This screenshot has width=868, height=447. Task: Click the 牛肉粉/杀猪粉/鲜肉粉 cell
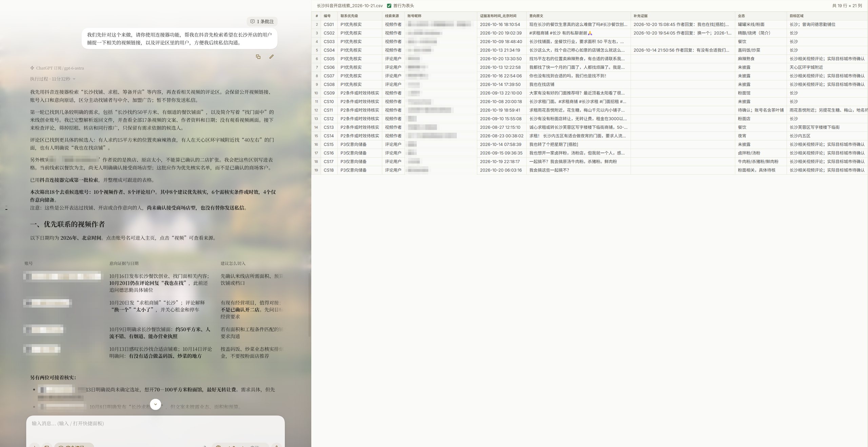coord(761,162)
